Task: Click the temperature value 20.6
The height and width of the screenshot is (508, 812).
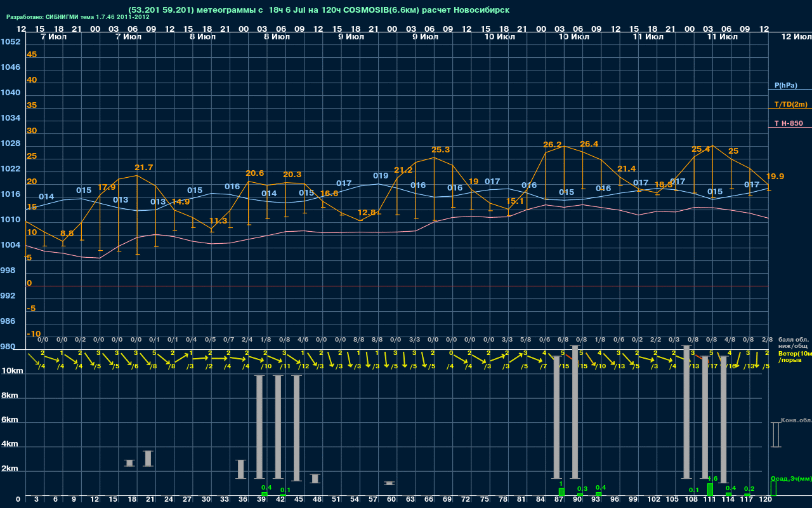Action: coord(255,173)
